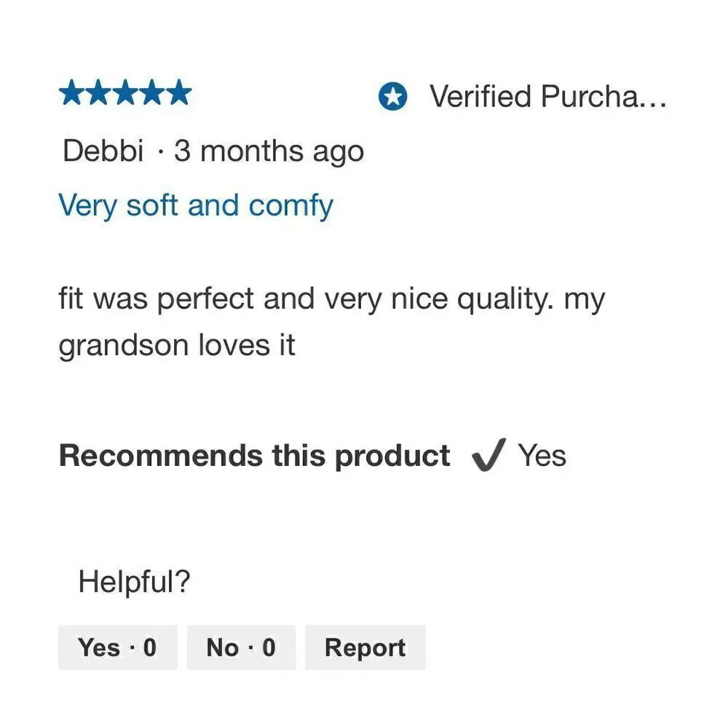Click the Verified Purchaser badge icon
The image size is (728, 728).
coord(393,96)
